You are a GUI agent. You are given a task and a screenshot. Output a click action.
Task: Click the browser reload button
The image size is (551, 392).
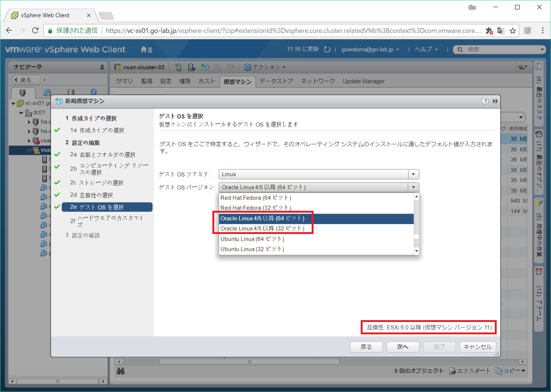pos(35,30)
